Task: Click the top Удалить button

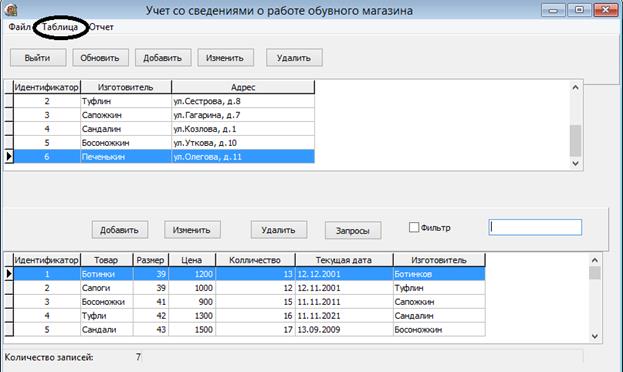Action: (294, 58)
